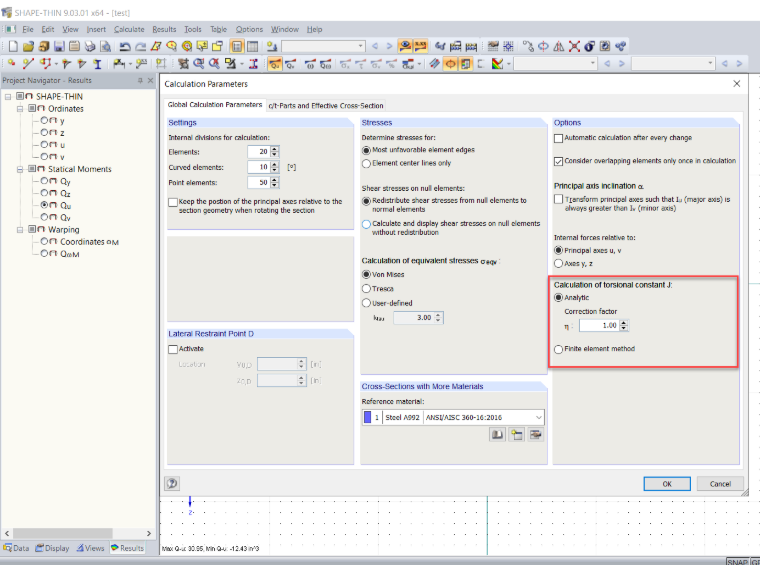Image resolution: width=760 pixels, height=570 pixels.
Task: Open the Results menu
Action: point(164,29)
